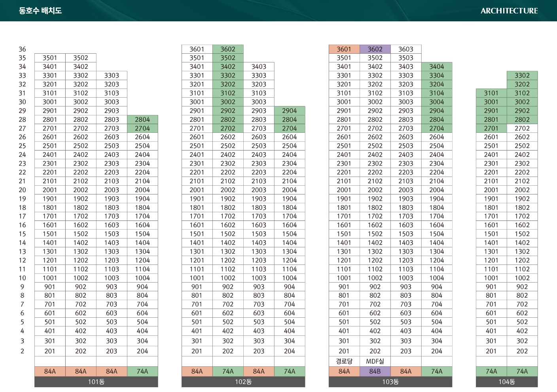Select unit 3501 in 101동

coord(50,58)
